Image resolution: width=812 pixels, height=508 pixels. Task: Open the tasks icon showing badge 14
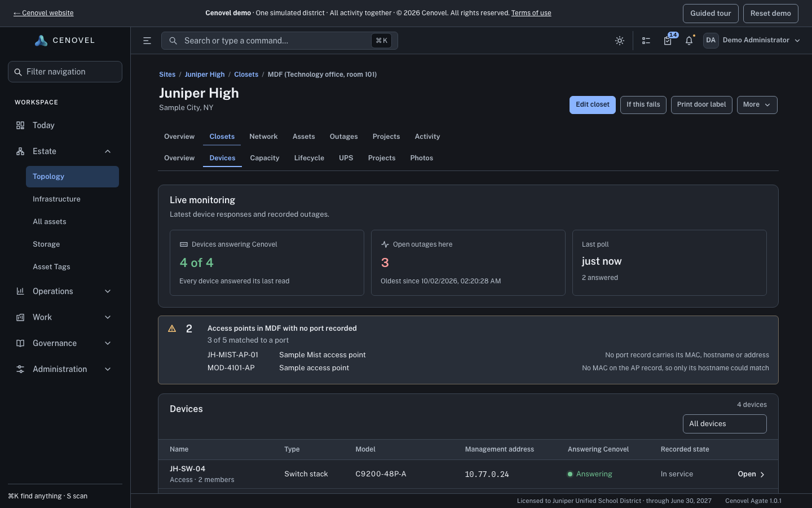pyautogui.click(x=668, y=41)
